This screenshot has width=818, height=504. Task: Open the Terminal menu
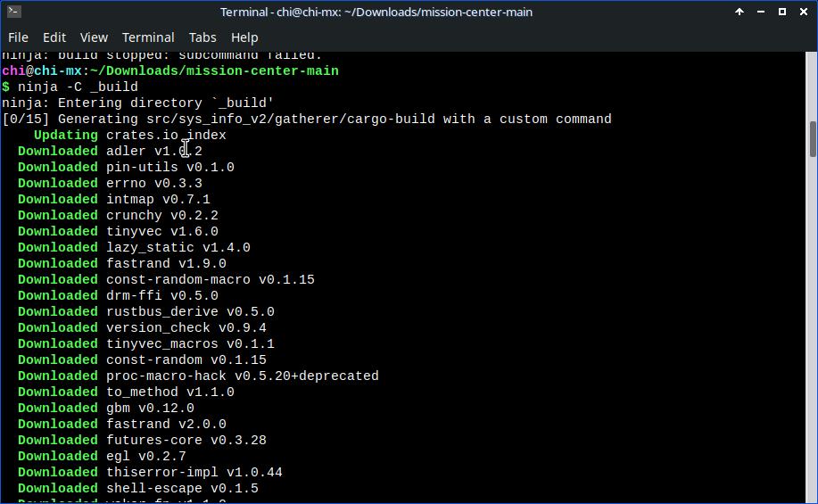coord(148,37)
